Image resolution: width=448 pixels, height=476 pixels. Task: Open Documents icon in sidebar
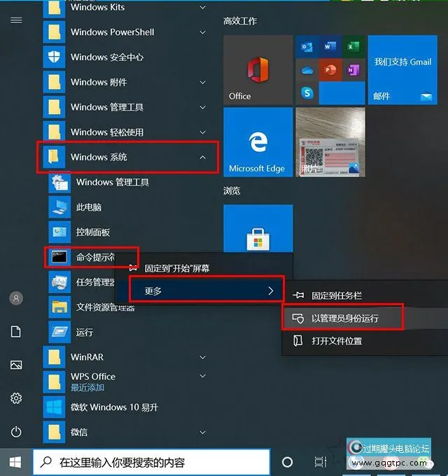coord(16,332)
